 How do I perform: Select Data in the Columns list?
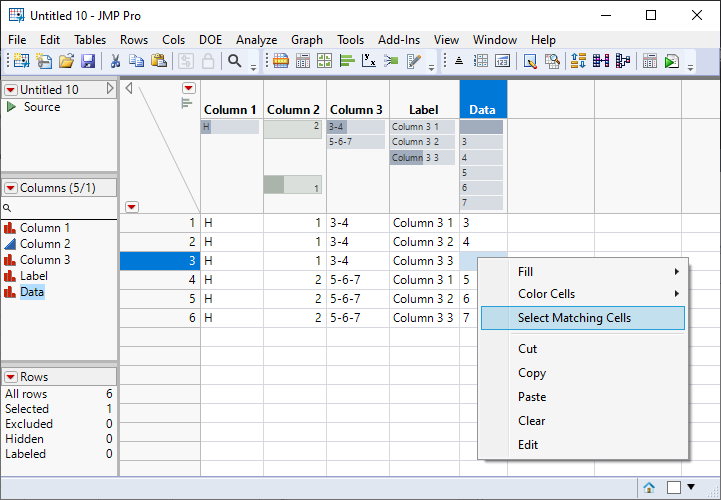pyautogui.click(x=32, y=292)
